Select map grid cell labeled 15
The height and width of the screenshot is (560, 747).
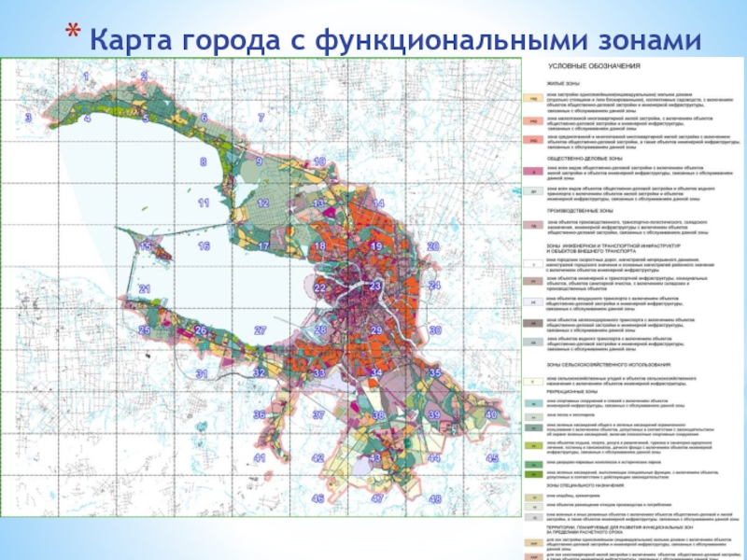[145, 246]
